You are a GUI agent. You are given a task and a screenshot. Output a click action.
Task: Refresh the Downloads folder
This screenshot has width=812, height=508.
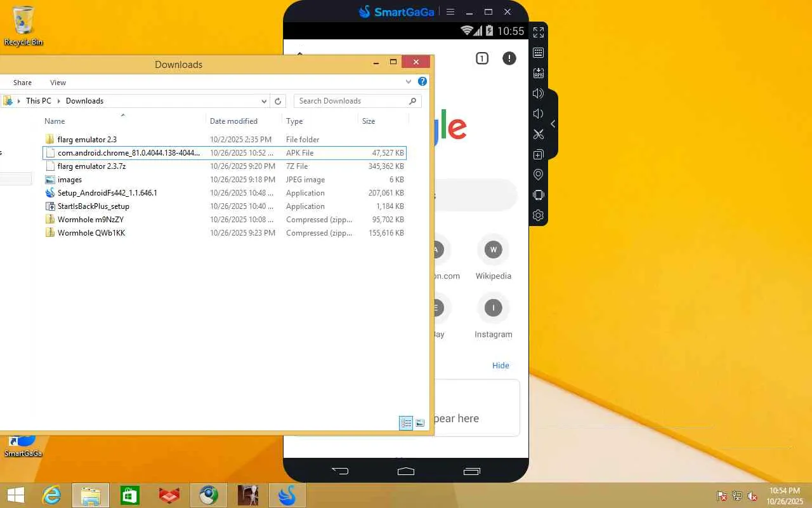point(278,101)
